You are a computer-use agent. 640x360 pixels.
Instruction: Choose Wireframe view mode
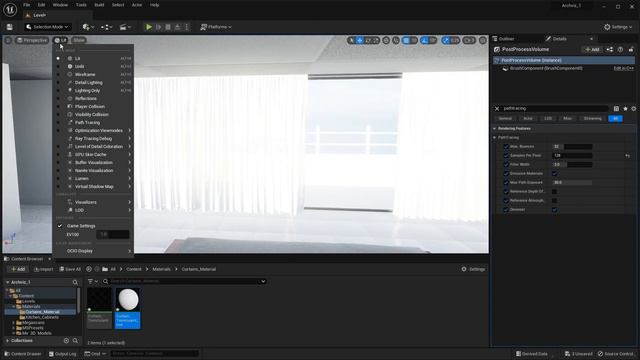tap(93, 75)
